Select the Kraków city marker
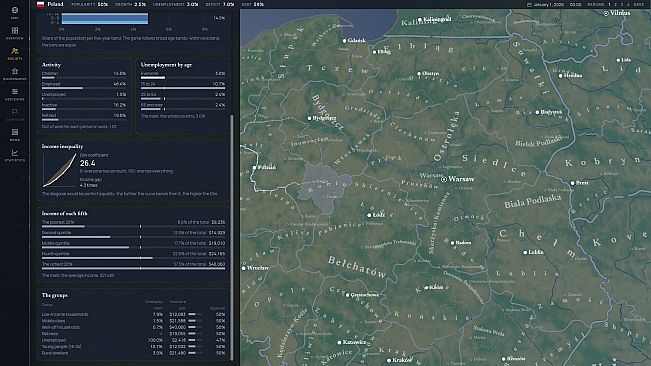The width and height of the screenshot is (651, 366). tap(389, 360)
